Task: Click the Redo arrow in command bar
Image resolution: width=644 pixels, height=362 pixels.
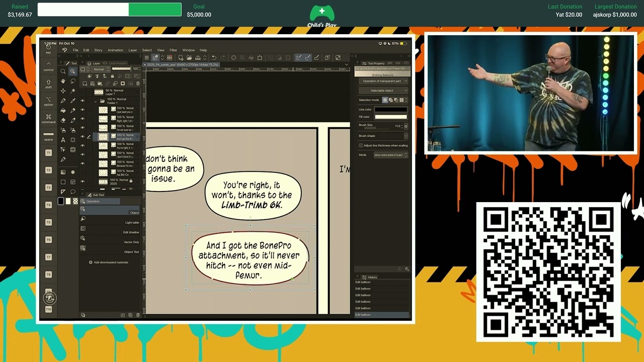Action: pyautogui.click(x=222, y=58)
